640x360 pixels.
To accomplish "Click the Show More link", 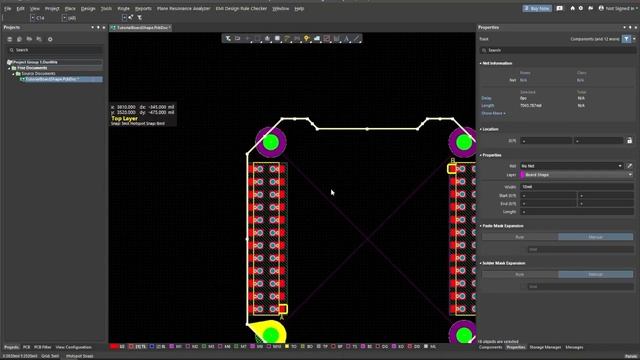I will pos(493,113).
